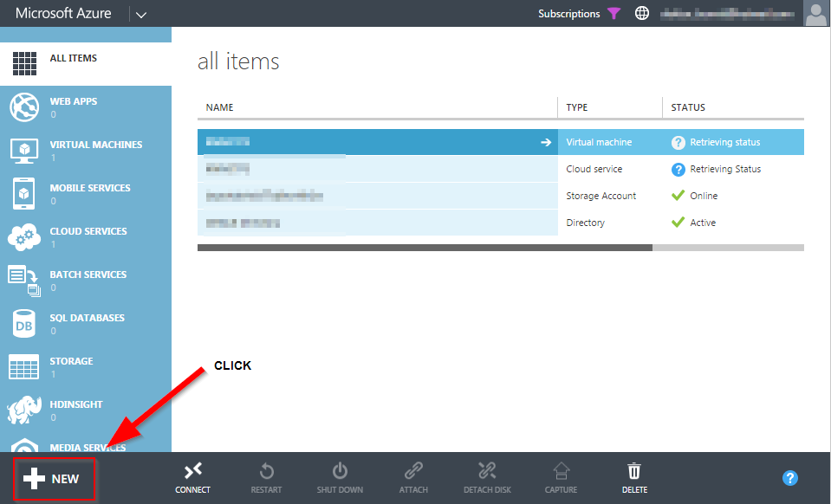Select MEDIA SERVICES in the sidebar
The width and height of the screenshot is (831, 504).
pyautogui.click(x=88, y=448)
